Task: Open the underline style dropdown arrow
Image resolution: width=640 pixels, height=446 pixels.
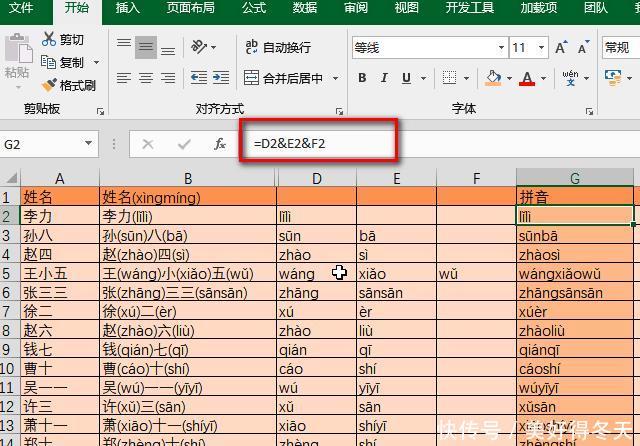Action: point(424,78)
